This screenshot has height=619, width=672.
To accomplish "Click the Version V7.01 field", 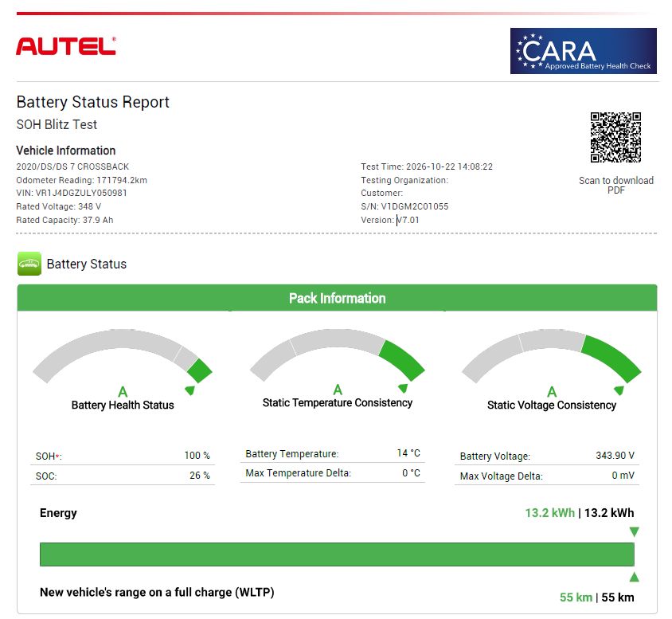I will (x=390, y=220).
